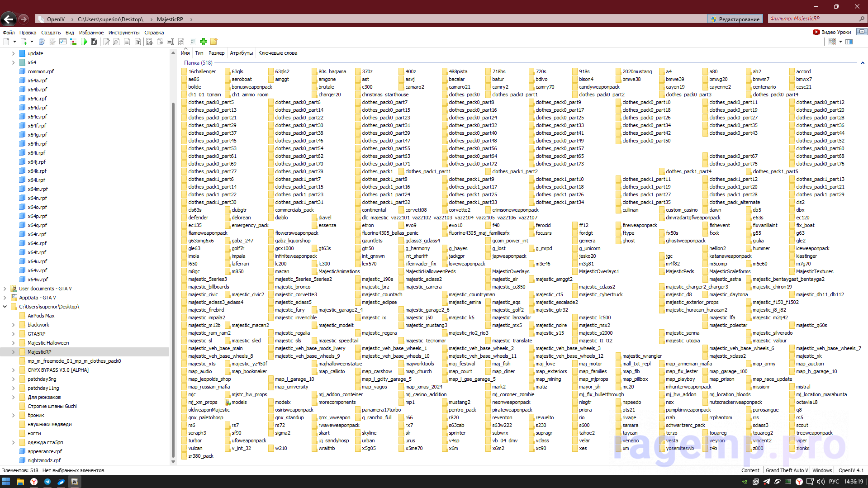Click the C:\Users\superior\Desktop\ breadcrumb segment
The image size is (868, 488).
pos(110,19)
